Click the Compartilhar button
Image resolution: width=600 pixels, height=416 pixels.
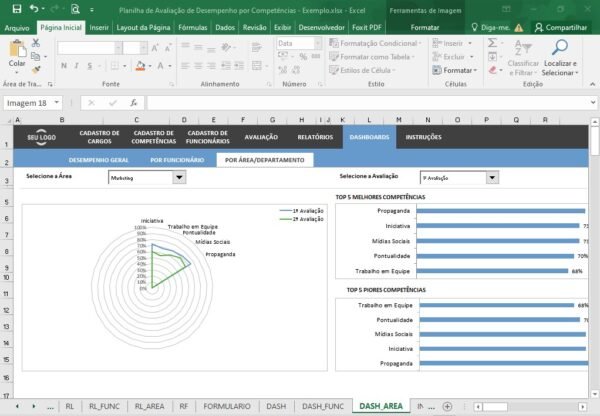[x=561, y=28]
